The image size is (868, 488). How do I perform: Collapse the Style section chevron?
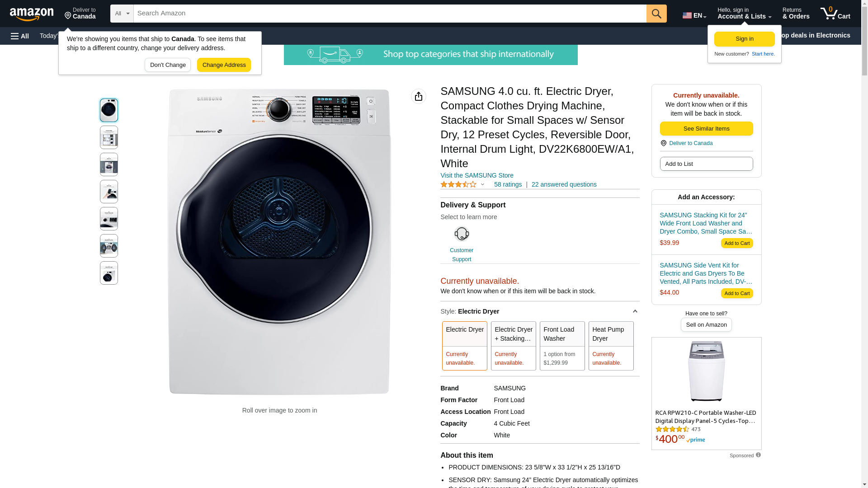tap(635, 311)
